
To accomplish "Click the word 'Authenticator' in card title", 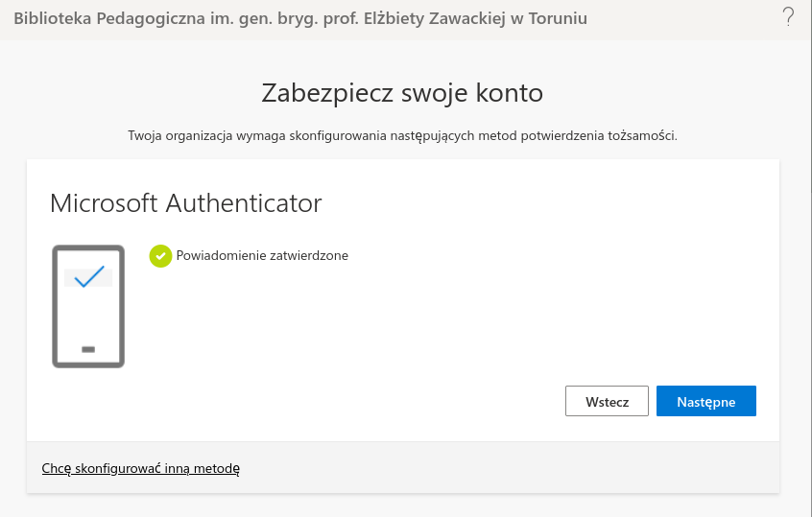I will [244, 203].
